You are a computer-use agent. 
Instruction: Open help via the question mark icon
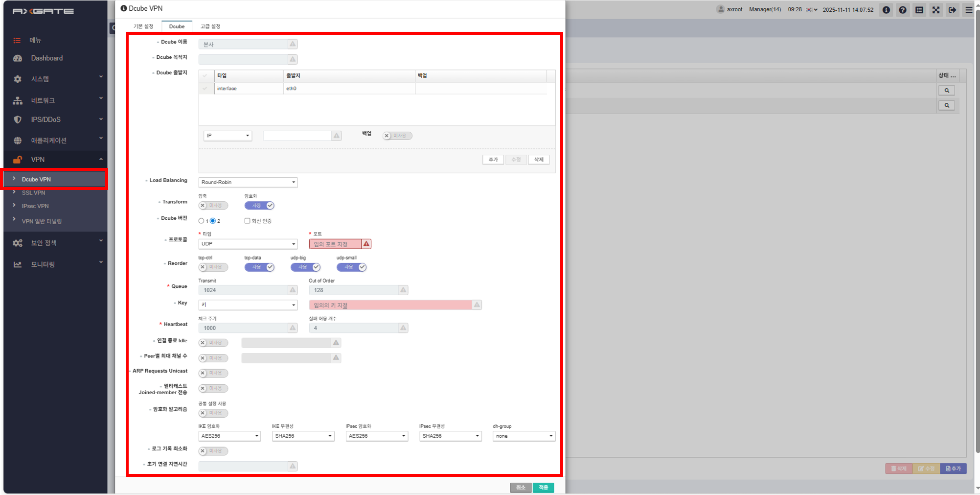903,10
